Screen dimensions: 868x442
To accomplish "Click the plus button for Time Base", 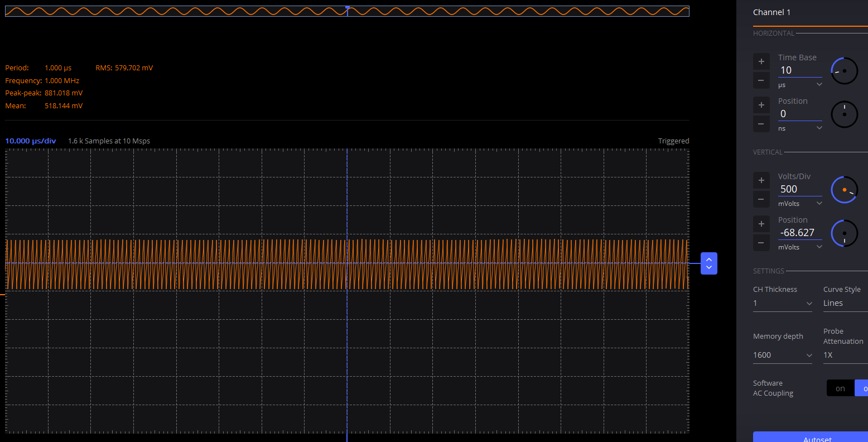I will (x=761, y=61).
